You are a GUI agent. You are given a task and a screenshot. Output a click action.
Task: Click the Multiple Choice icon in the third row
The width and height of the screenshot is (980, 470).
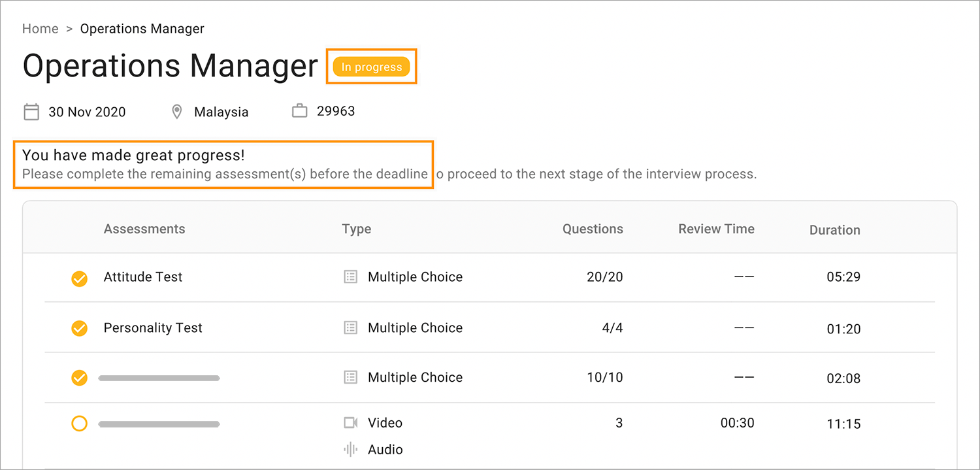pyautogui.click(x=350, y=377)
